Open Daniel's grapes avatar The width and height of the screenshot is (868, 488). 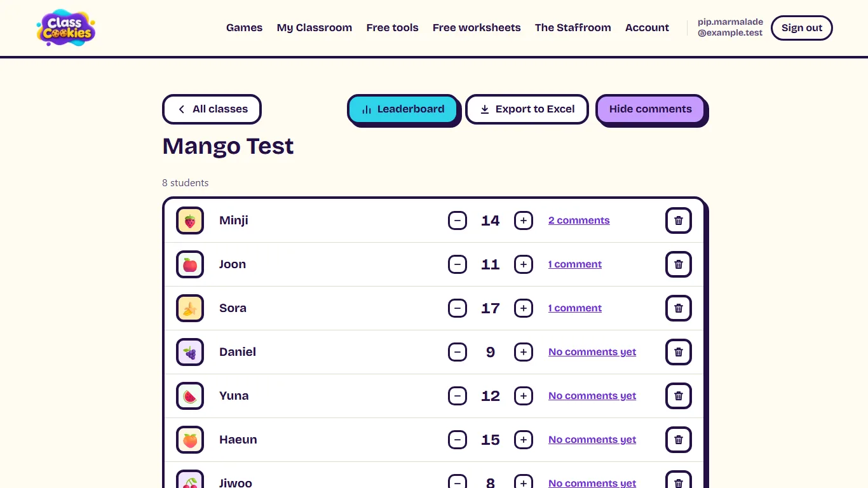pyautogui.click(x=190, y=352)
